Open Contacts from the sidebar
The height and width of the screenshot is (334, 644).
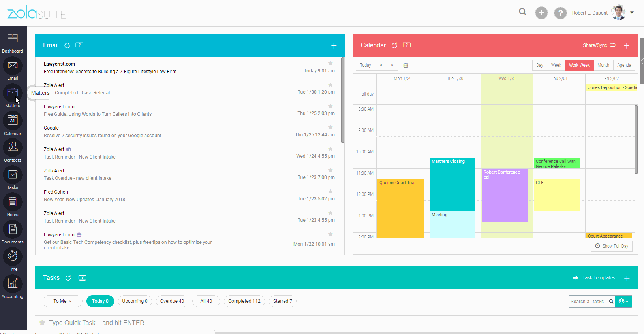click(x=13, y=147)
